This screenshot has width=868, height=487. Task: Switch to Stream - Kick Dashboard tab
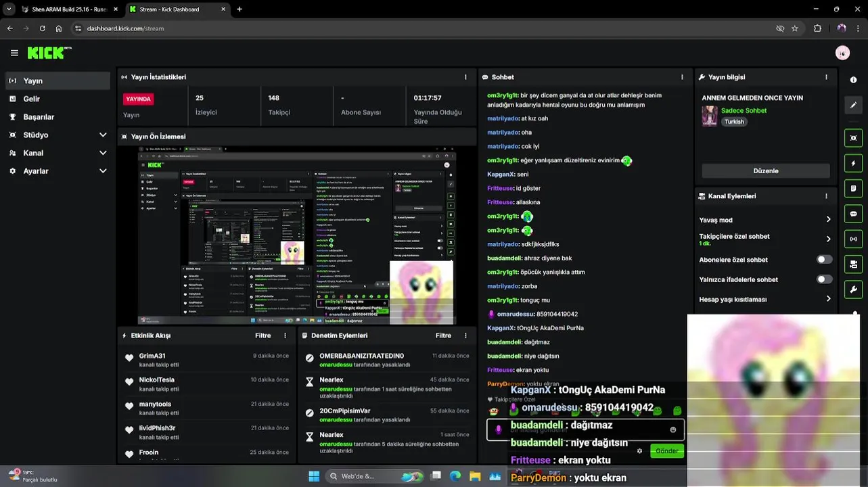178,9
